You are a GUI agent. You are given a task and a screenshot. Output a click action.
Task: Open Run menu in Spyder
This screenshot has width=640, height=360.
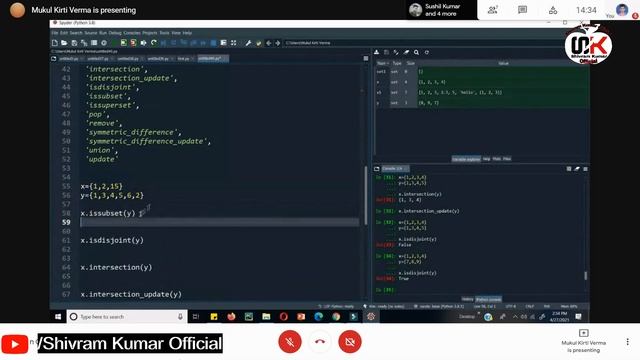(x=103, y=33)
